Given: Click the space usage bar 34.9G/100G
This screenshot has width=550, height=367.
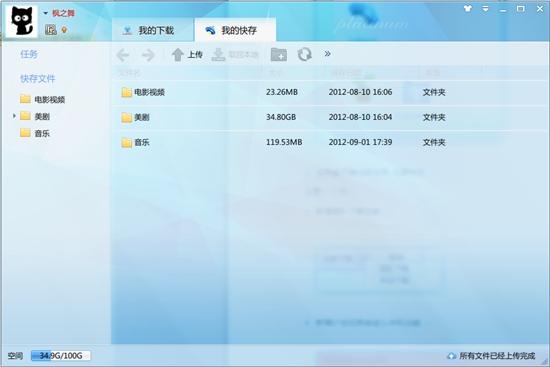Looking at the screenshot, I should (60, 356).
